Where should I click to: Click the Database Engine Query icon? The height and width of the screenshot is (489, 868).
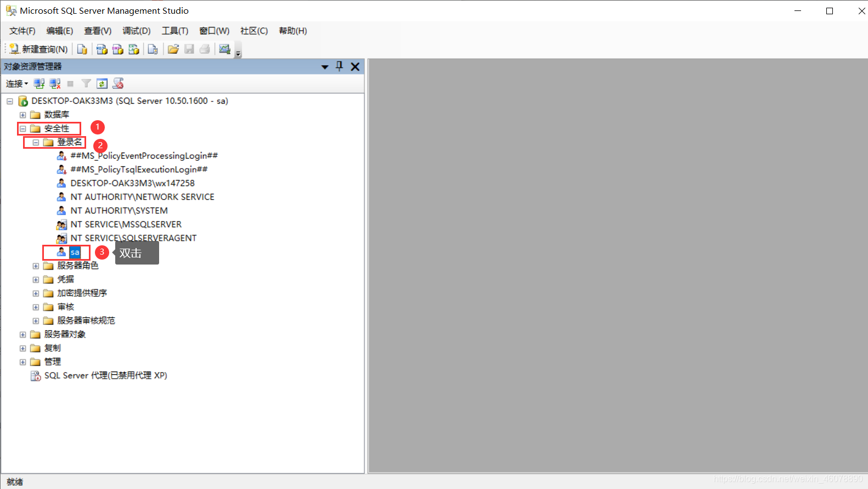[x=82, y=49]
